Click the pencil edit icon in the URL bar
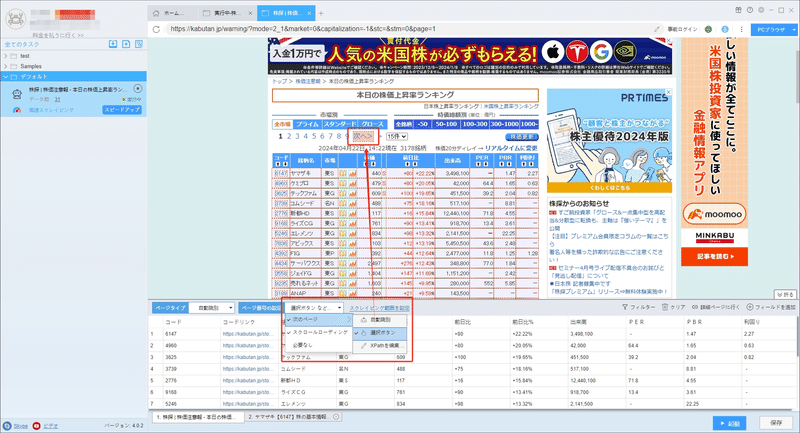This screenshot has height=433, width=800. [x=657, y=29]
